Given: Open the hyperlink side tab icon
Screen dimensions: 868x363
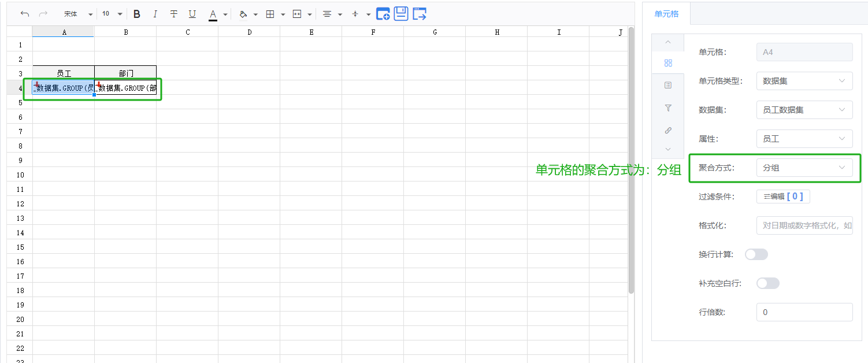Looking at the screenshot, I should coord(668,130).
